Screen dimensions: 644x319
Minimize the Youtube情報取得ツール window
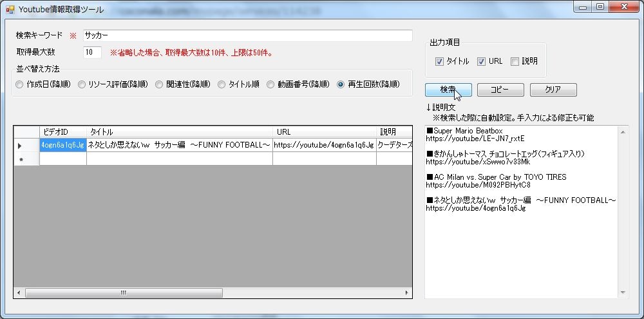pyautogui.click(x=583, y=7)
